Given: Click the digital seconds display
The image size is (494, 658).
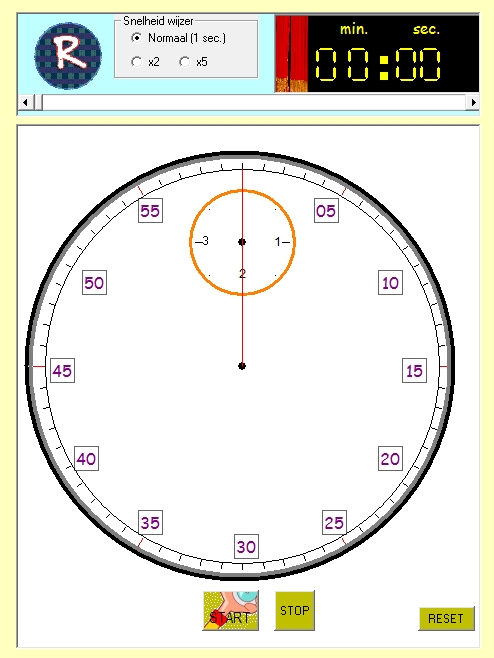Looking at the screenshot, I should (418, 64).
